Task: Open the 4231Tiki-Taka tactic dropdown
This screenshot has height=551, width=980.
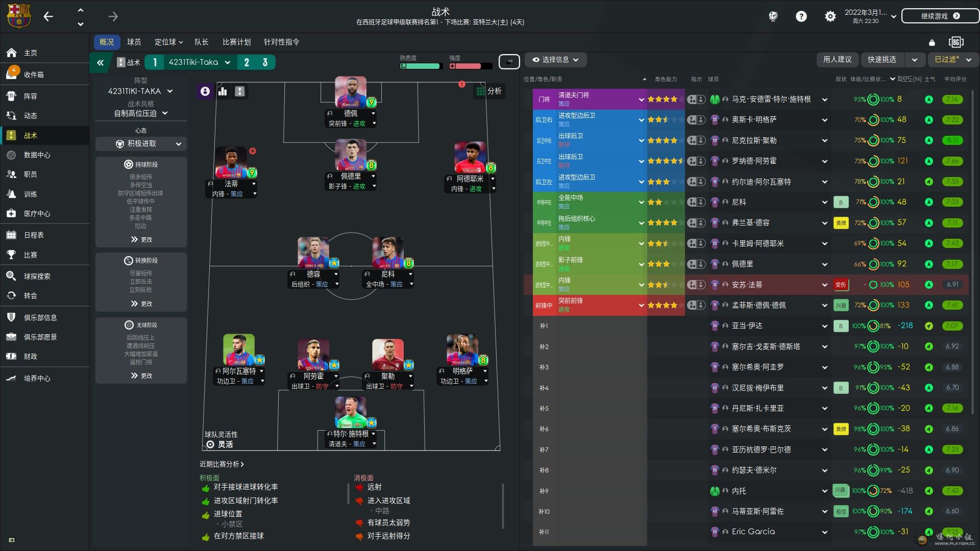Action: 200,62
